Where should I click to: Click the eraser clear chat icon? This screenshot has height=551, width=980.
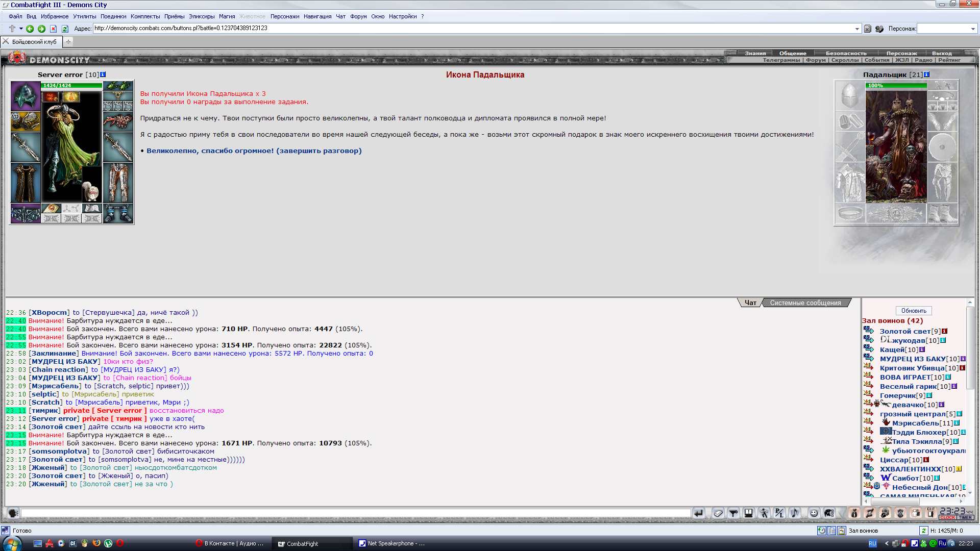(718, 513)
